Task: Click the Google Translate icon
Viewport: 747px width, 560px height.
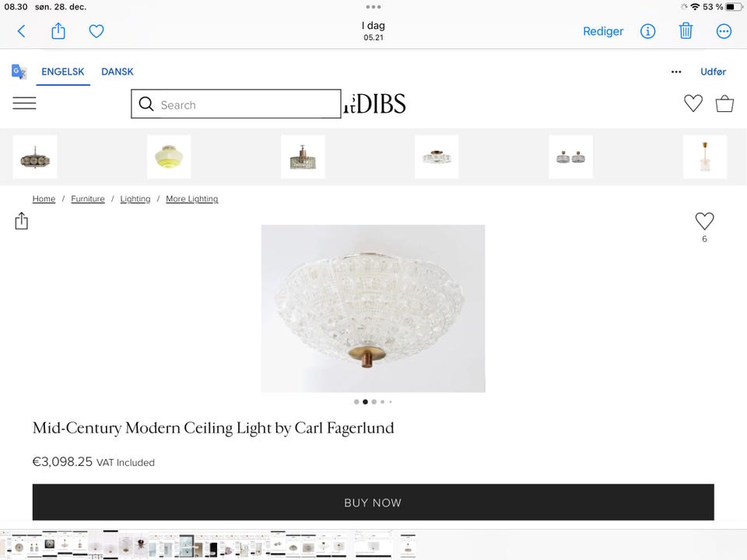Action: pos(19,72)
